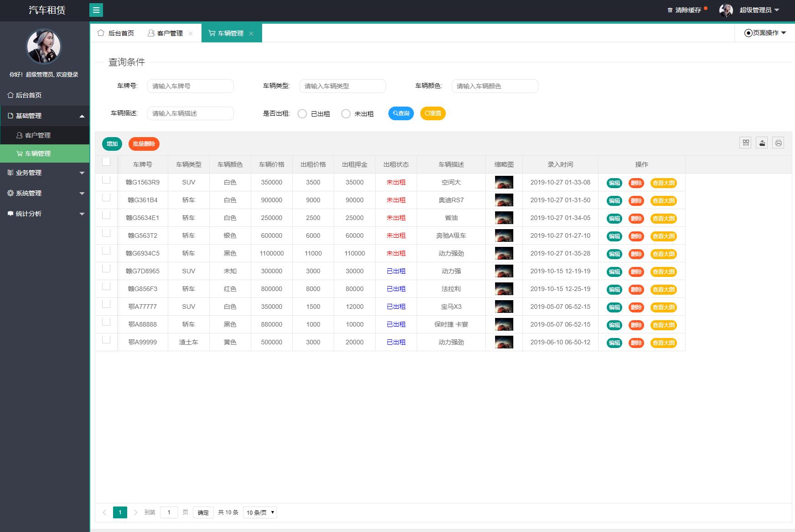Open the 页面操作 dropdown

tap(765, 33)
